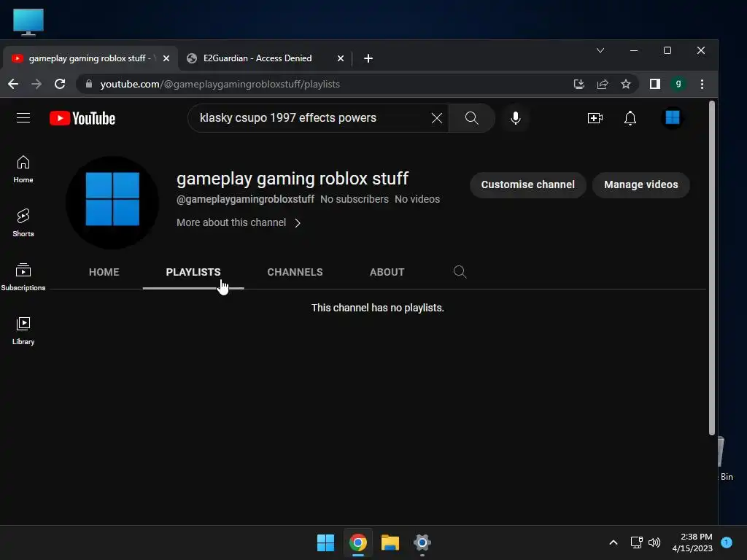This screenshot has height=560, width=747.
Task: Search this channel with the magnifier icon
Action: point(460,272)
